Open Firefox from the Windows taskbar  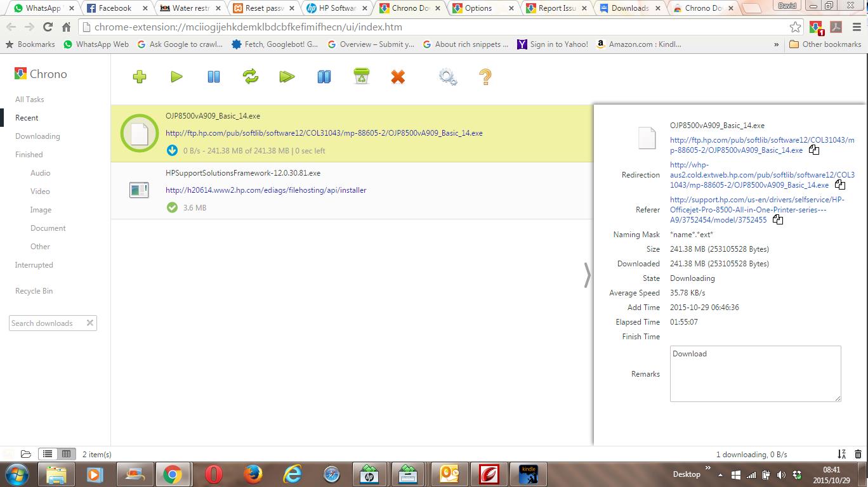pyautogui.click(x=253, y=474)
